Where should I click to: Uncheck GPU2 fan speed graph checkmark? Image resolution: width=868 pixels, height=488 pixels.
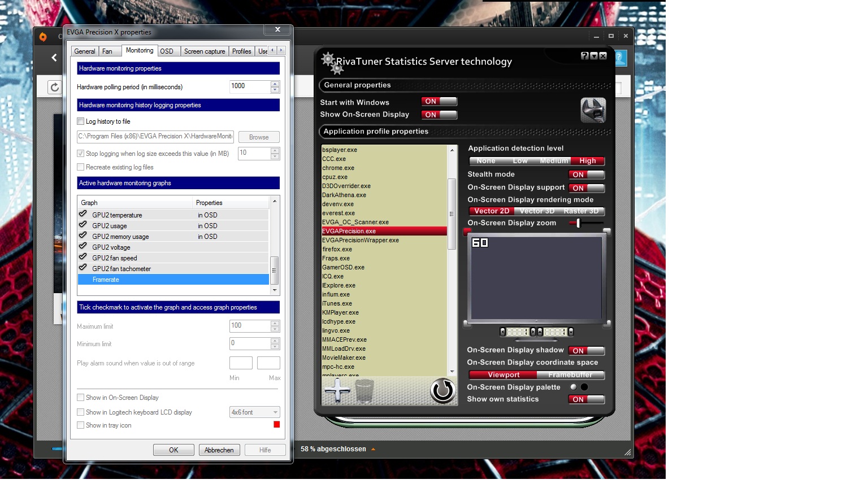click(83, 258)
